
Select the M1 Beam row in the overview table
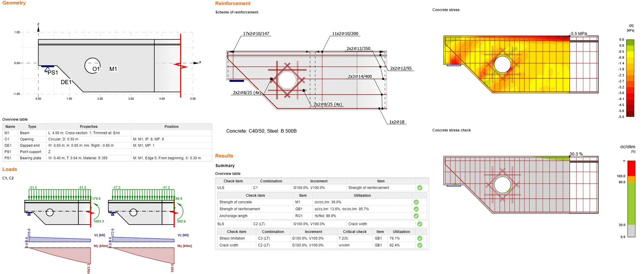tap(107, 133)
